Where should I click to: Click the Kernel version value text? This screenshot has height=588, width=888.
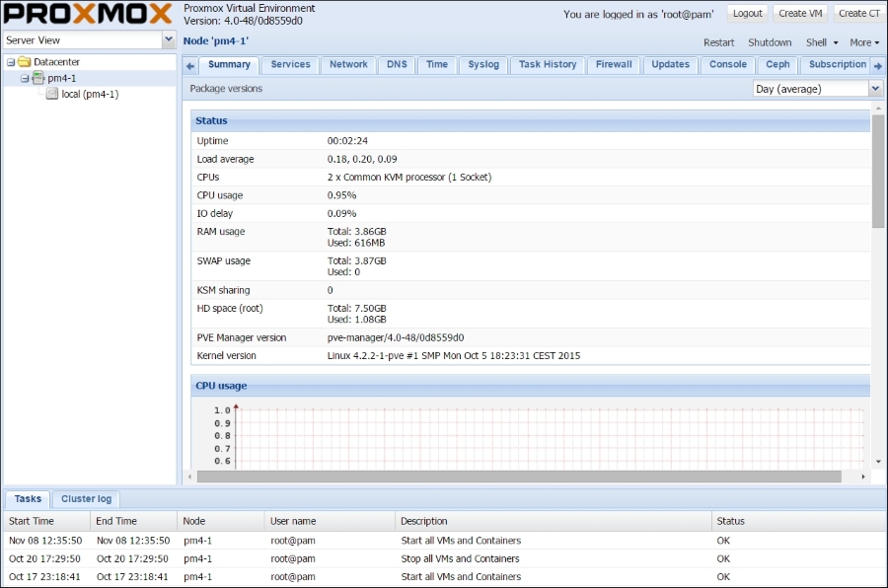[x=454, y=356]
